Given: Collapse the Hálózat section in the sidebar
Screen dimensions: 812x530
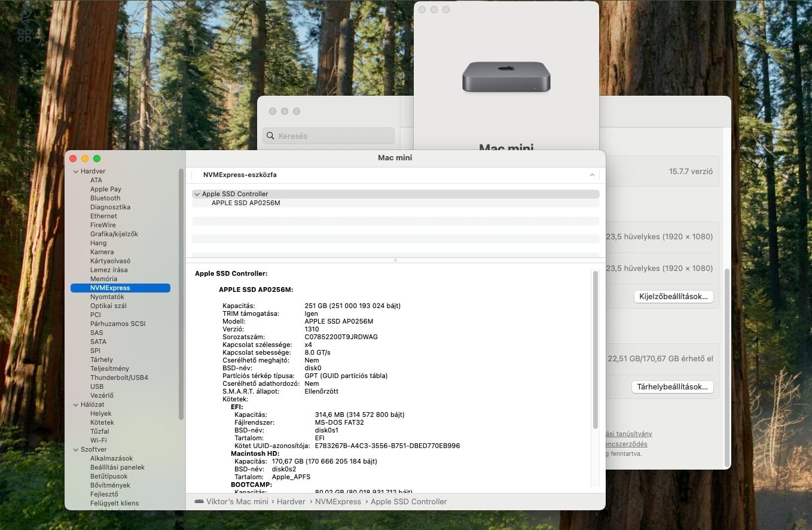Looking at the screenshot, I should point(76,404).
